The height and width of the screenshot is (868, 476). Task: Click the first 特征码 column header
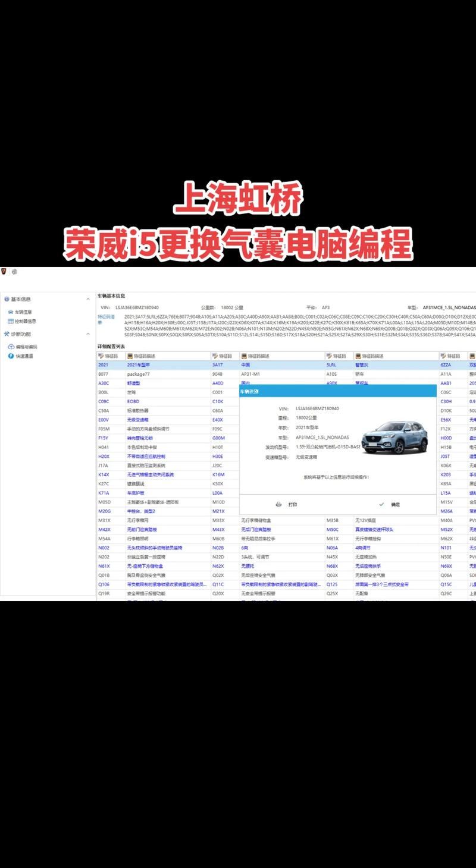111,356
